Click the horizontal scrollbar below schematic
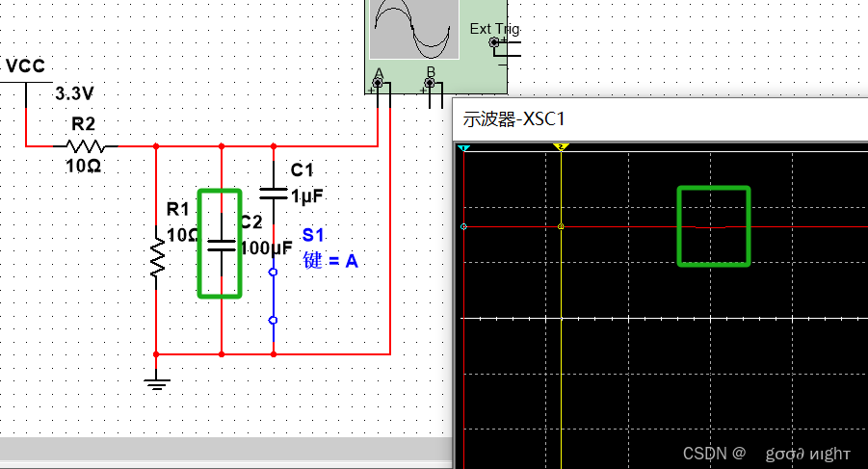868x469 pixels. tap(225, 449)
